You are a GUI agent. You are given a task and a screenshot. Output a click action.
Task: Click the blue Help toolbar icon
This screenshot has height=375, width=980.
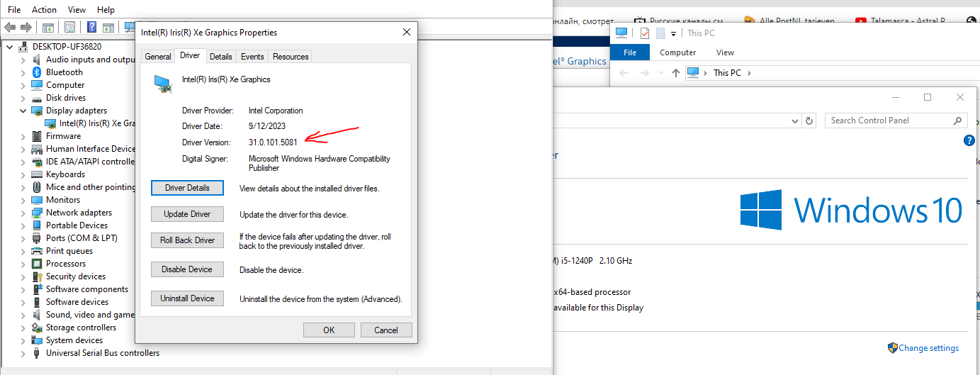tap(91, 27)
